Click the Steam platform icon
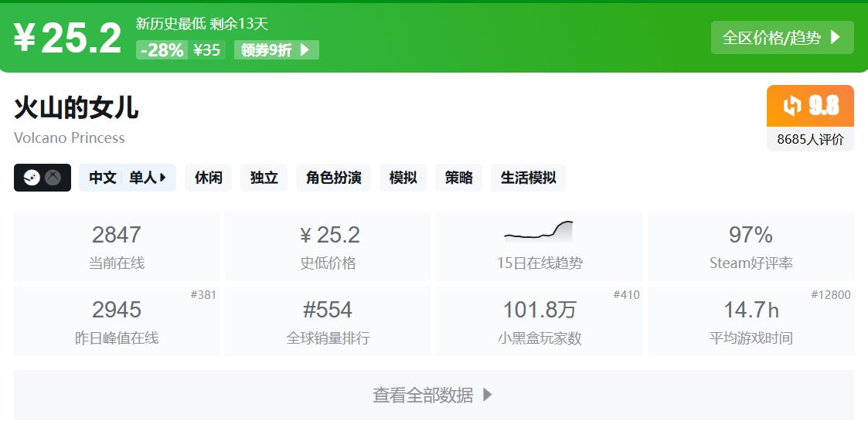Screen dimensions: 868x448 point(32,178)
